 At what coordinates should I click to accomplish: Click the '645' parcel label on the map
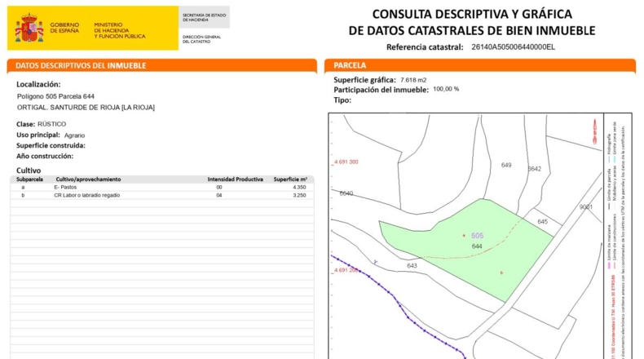pyautogui.click(x=543, y=222)
